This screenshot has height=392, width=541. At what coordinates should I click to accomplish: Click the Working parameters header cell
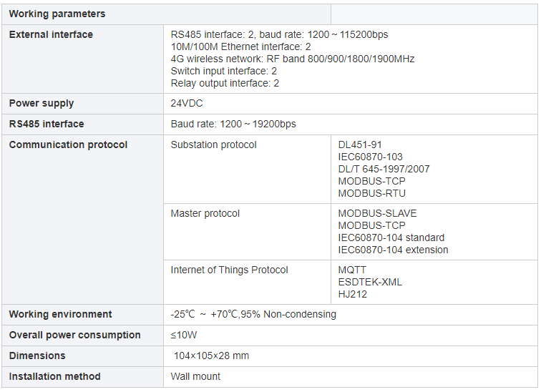click(x=166, y=14)
